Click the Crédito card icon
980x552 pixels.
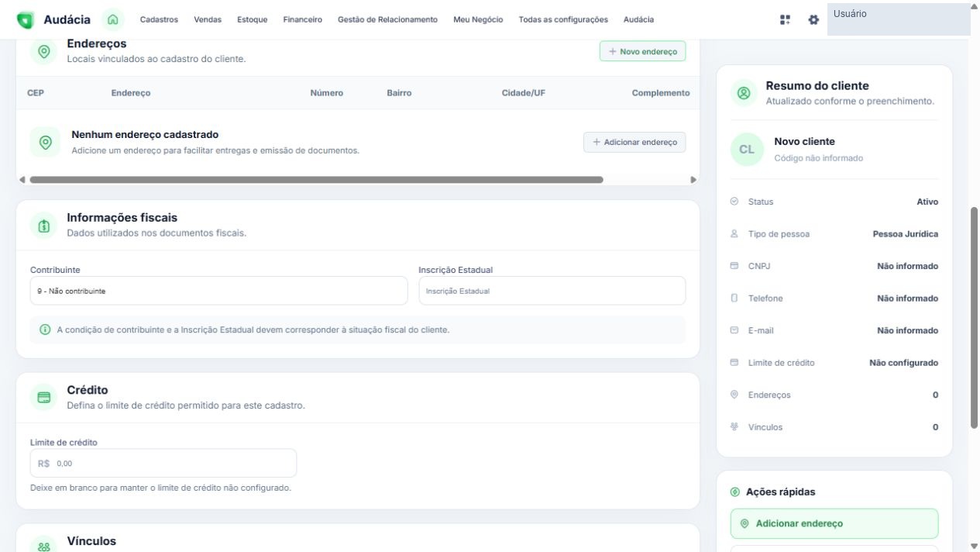point(44,398)
